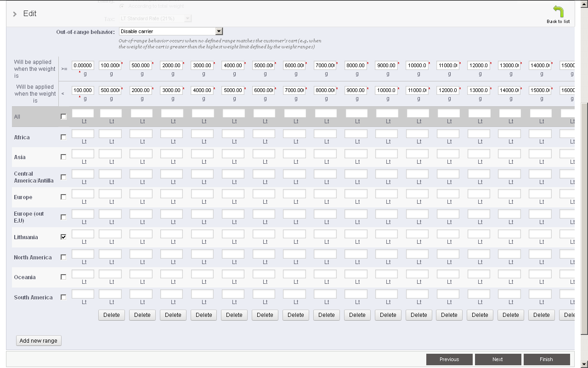Click the first Lithuania price field
The width and height of the screenshot is (588, 368).
83,234
